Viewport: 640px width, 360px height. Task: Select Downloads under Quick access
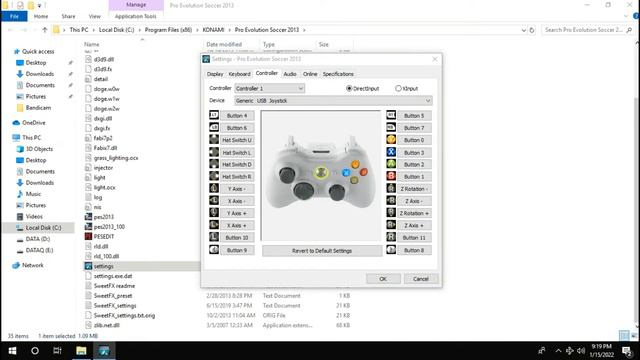(40, 74)
